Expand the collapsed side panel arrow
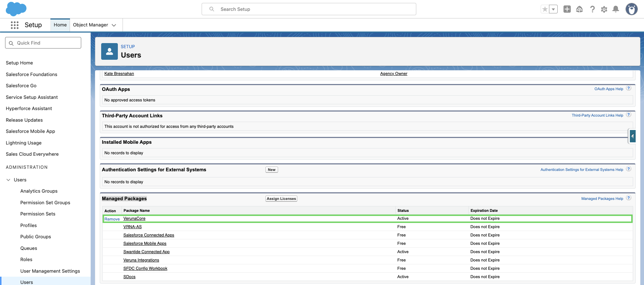The image size is (644, 285). click(x=633, y=136)
